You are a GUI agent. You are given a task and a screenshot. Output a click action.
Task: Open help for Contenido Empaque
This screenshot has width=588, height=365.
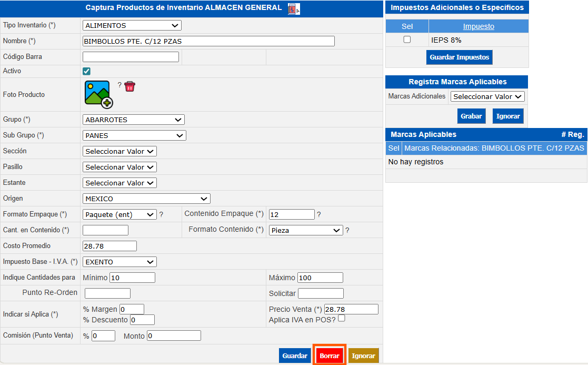point(319,214)
